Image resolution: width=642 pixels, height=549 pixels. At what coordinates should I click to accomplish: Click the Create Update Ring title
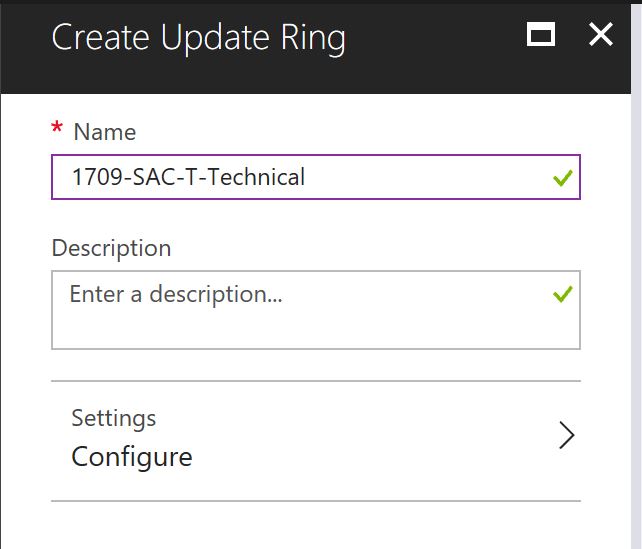198,38
